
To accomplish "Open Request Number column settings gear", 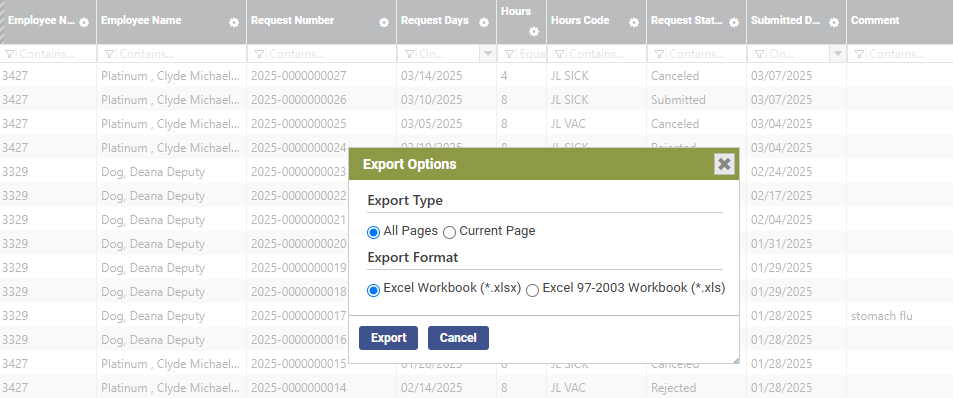I will click(x=384, y=22).
